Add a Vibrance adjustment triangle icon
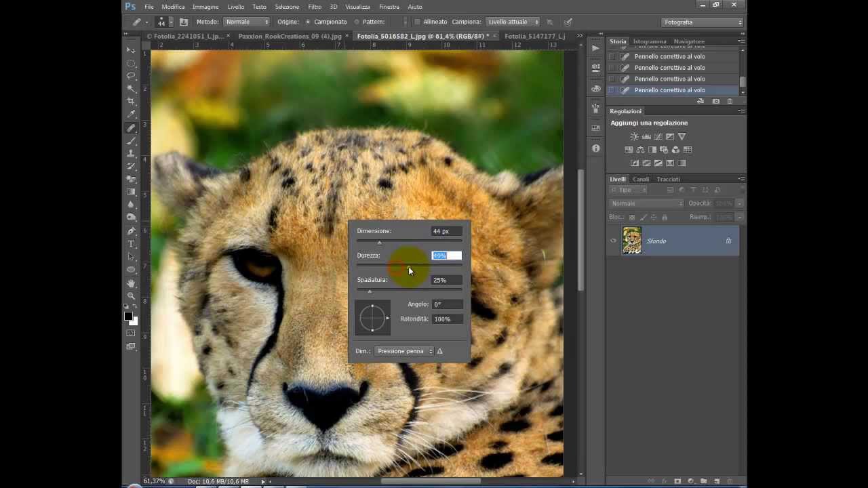This screenshot has width=868, height=488. click(682, 136)
